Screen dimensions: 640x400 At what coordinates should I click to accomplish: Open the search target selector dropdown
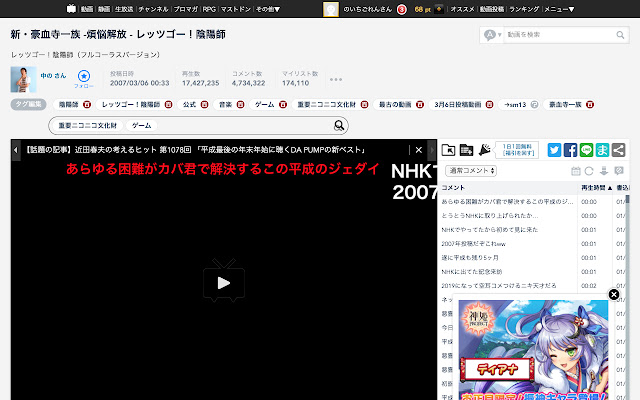[492, 35]
